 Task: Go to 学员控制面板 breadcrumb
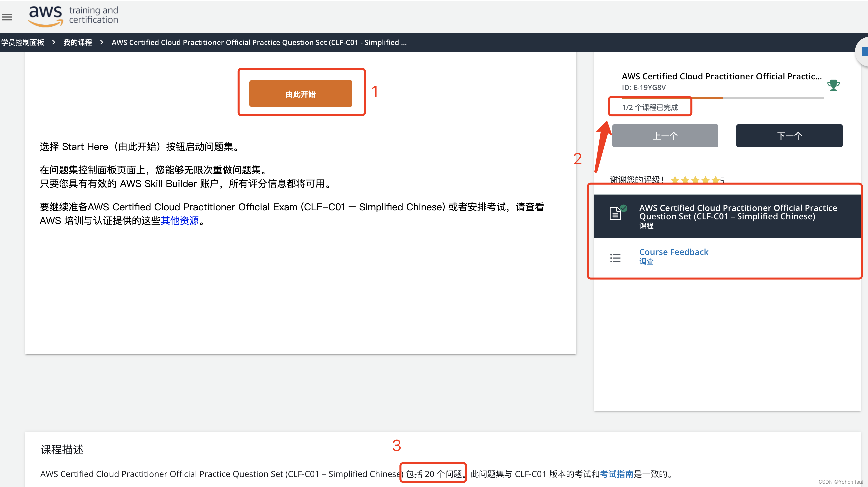point(23,42)
